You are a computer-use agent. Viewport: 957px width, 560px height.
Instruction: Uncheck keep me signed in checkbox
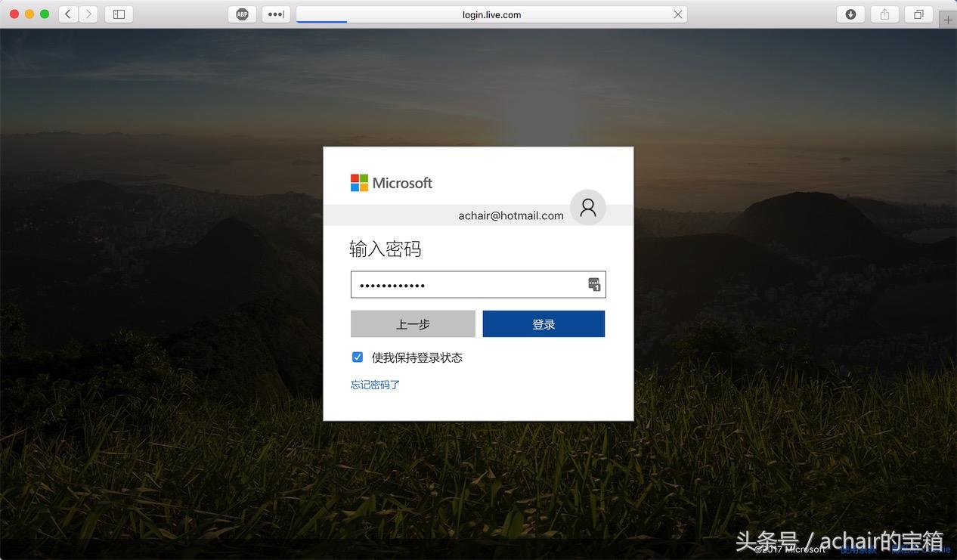pyautogui.click(x=358, y=357)
